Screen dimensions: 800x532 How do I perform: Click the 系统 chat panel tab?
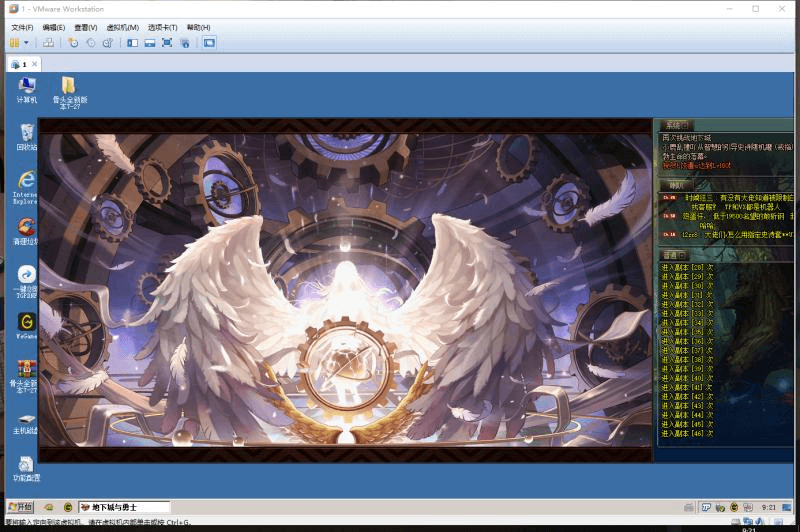(x=676, y=125)
